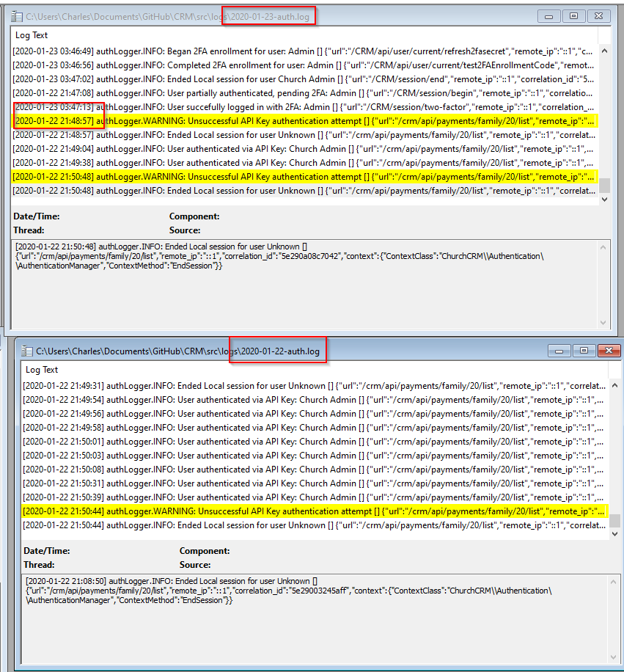Select the 21:50:08 'User authenticated via API Key' row

(315, 470)
